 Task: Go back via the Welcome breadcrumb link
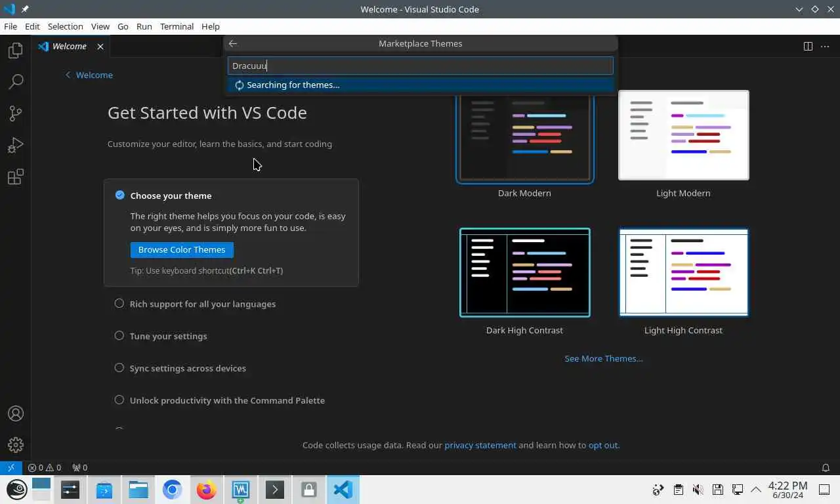pyautogui.click(x=89, y=75)
